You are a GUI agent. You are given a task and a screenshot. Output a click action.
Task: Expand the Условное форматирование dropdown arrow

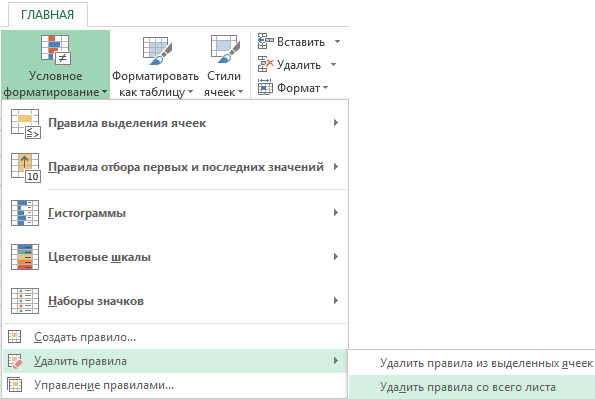(x=104, y=92)
